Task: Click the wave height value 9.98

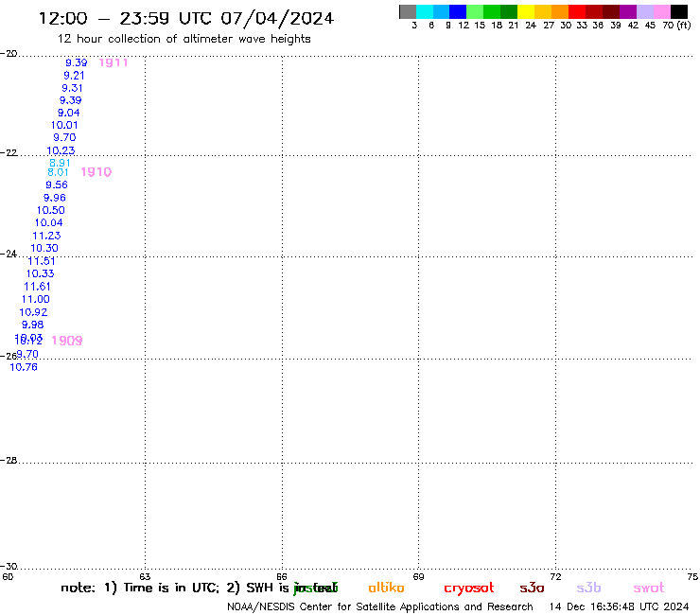Action: point(32,325)
